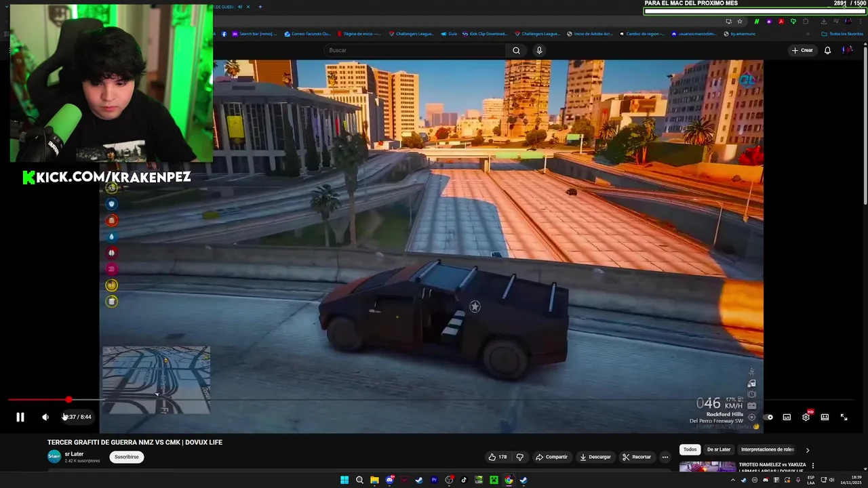This screenshot has height=488, width=868.
Task: Open the YouTube account avatar menu
Action: 847,50
